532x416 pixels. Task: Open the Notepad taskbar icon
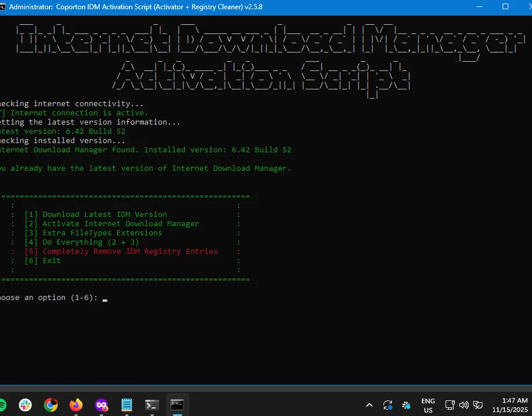[x=127, y=405]
